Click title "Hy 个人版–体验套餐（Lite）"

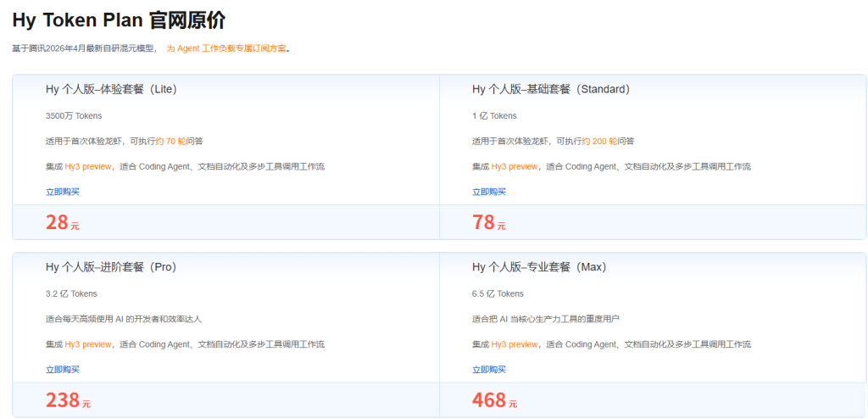111,89
